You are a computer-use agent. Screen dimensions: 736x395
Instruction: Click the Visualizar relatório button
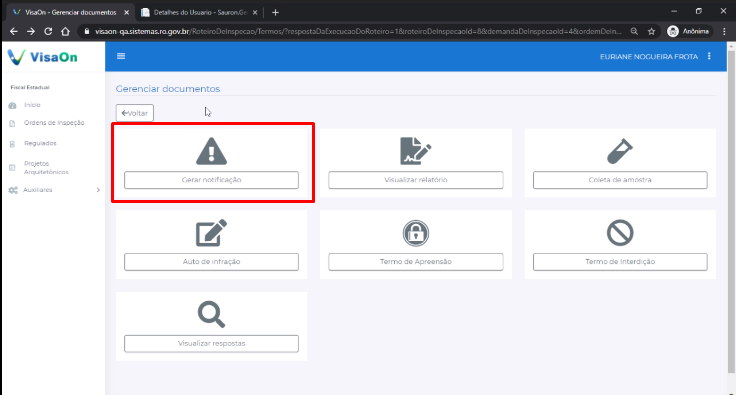(415, 180)
